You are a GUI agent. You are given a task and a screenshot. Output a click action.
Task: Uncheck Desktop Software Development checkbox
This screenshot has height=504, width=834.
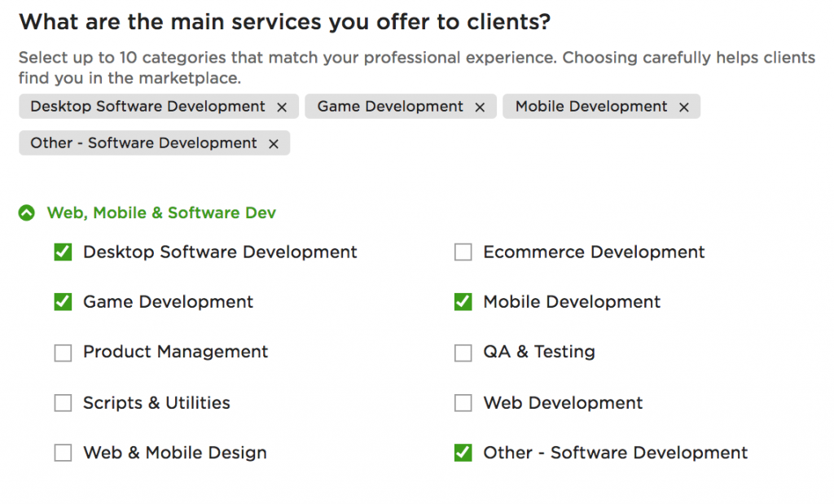point(63,252)
